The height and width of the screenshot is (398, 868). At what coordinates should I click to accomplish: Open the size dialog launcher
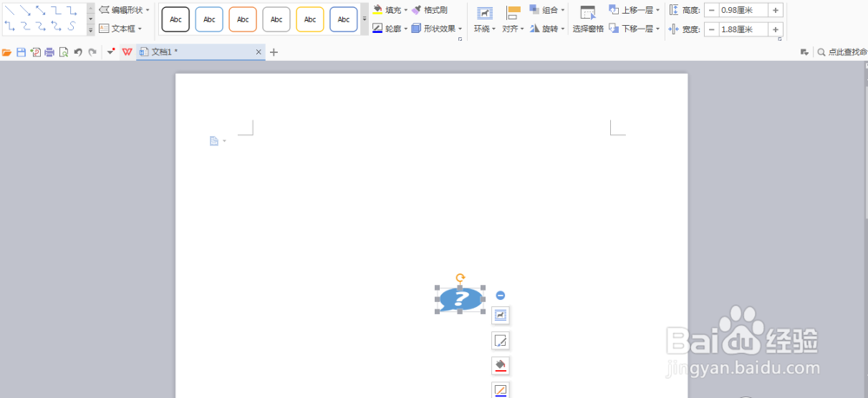(780, 39)
